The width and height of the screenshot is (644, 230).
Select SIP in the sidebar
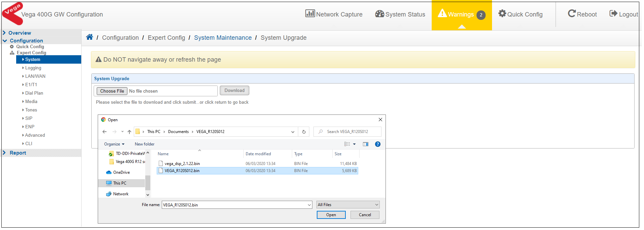click(29, 119)
